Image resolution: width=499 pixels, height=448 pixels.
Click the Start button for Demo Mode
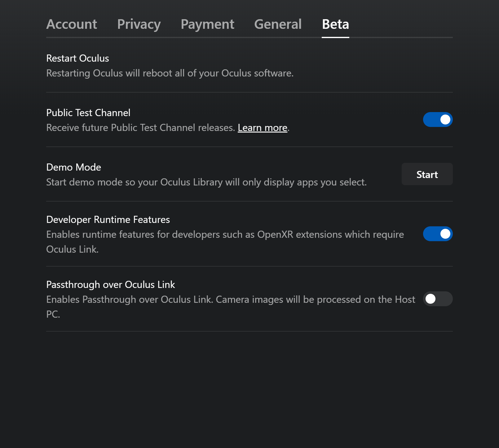[427, 174]
